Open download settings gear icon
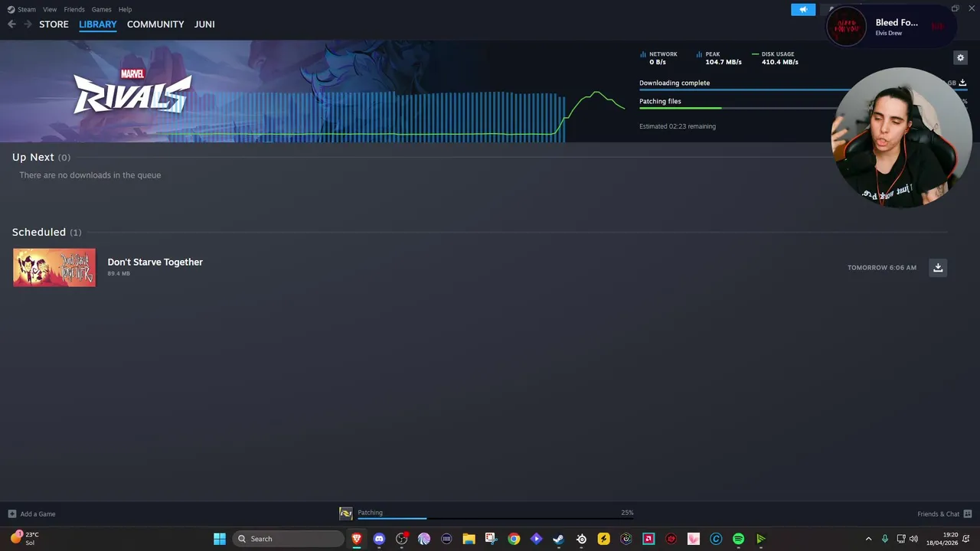 pyautogui.click(x=960, y=57)
